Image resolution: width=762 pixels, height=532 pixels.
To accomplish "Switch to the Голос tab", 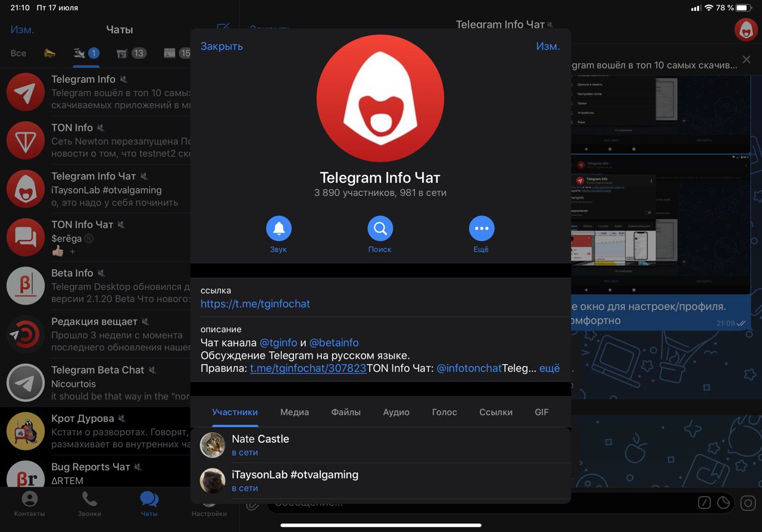I will click(x=445, y=412).
